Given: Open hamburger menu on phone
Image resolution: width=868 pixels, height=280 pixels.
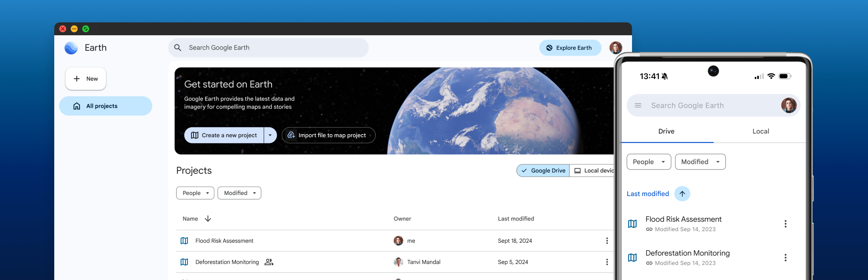Looking at the screenshot, I should tap(638, 105).
